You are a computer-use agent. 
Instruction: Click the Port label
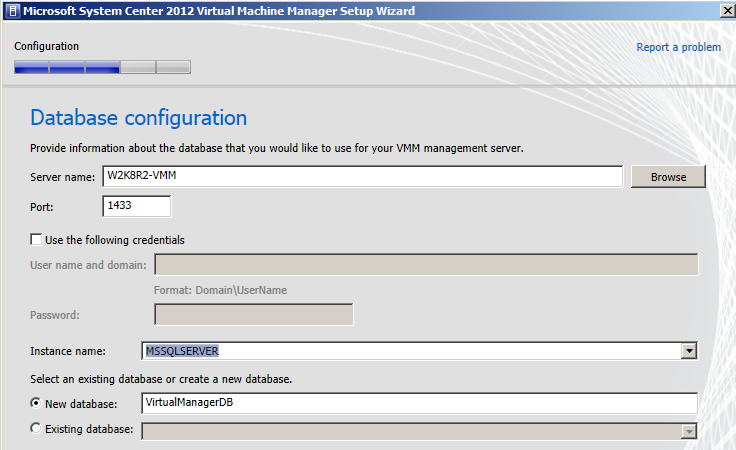[42, 207]
